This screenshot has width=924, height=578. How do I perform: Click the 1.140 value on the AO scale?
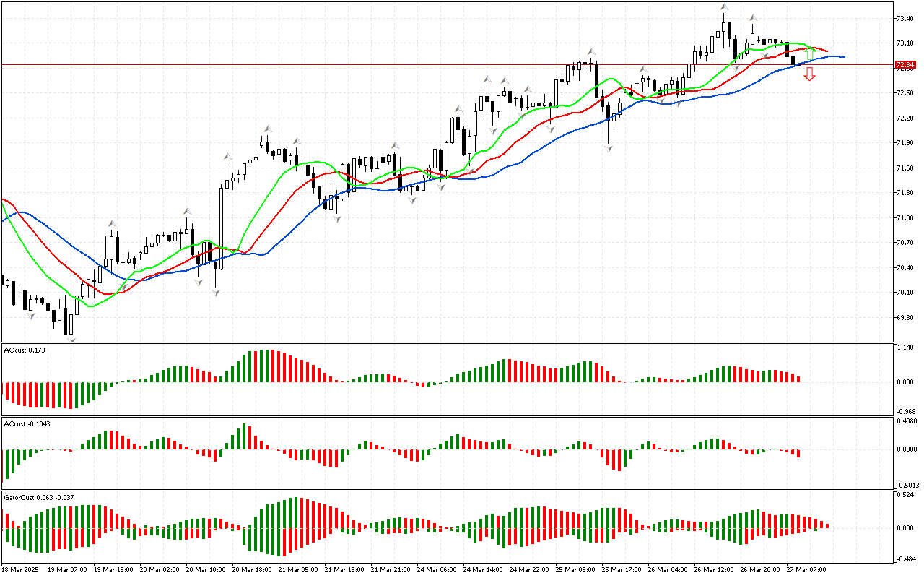(905, 348)
